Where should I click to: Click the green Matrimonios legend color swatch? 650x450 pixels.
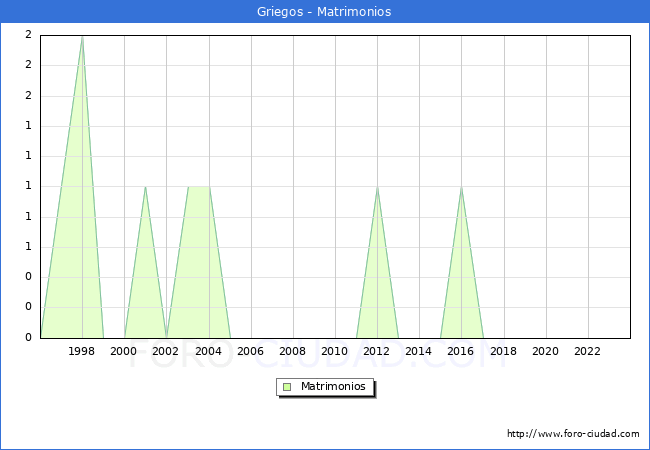pos(287,387)
